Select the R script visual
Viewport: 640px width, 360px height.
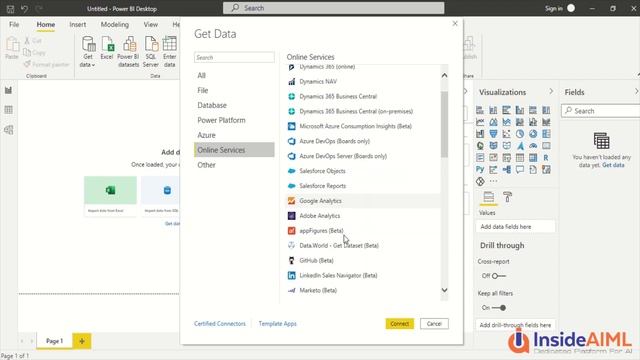pos(546,158)
